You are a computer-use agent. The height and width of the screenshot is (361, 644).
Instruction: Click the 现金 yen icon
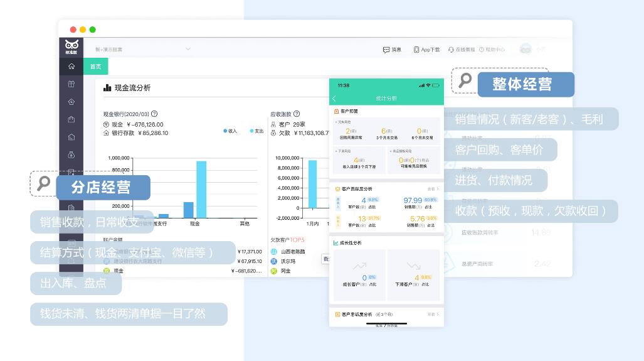[106, 124]
